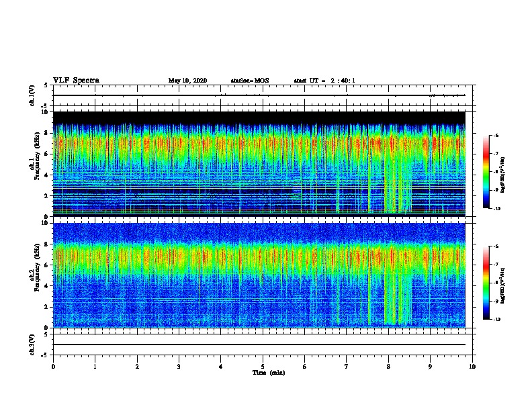Click the ch.2 frequency axis "2" tick label
This screenshot has width=532, height=411.
pyautogui.click(x=47, y=307)
